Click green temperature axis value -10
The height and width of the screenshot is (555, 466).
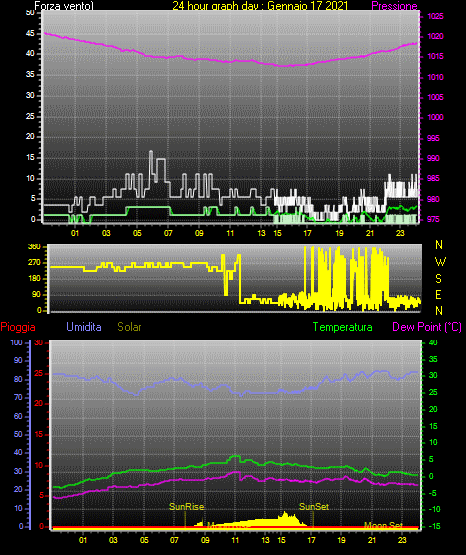click(435, 509)
